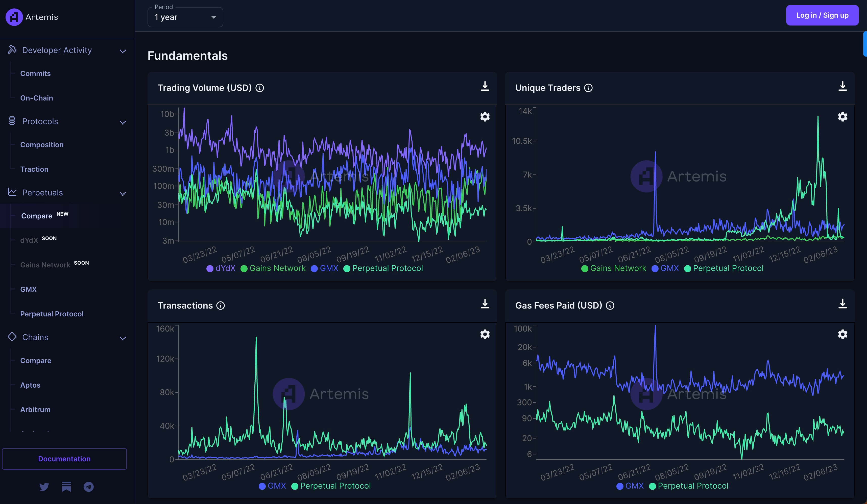The width and height of the screenshot is (867, 504).
Task: Open the Period dropdown
Action: click(x=185, y=16)
